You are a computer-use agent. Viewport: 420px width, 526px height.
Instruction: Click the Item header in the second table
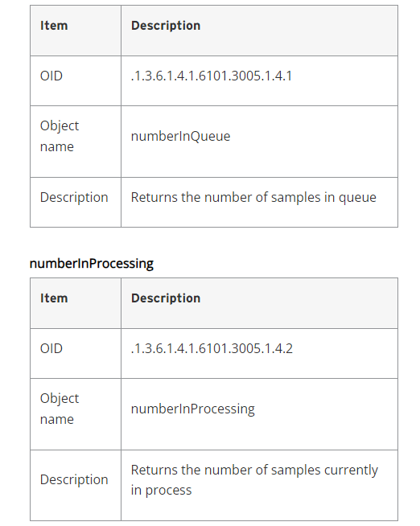[54, 298]
